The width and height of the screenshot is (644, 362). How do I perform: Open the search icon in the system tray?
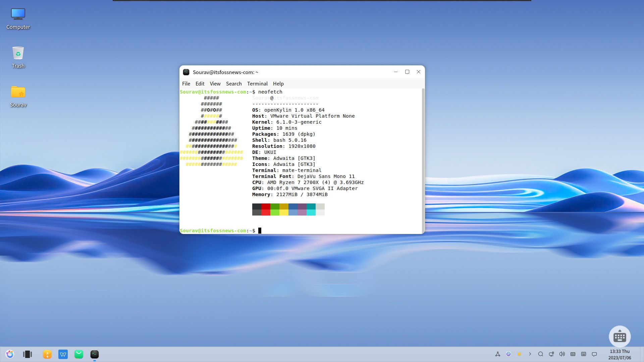click(x=541, y=354)
